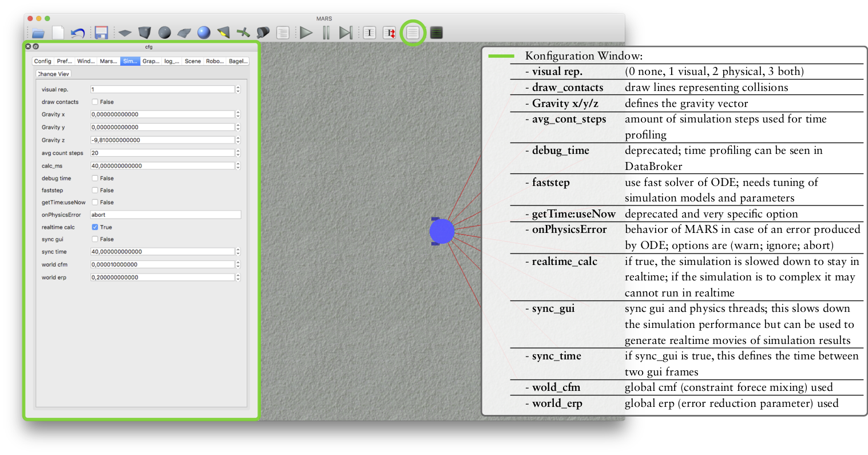Screen dimensions: 868x455
Task: Create a new scene with the blank page icon
Action: (58, 33)
